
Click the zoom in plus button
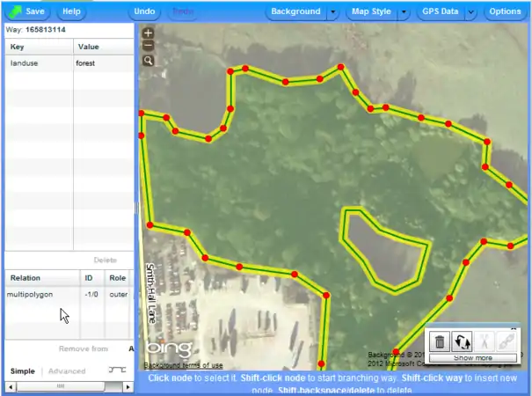(148, 33)
